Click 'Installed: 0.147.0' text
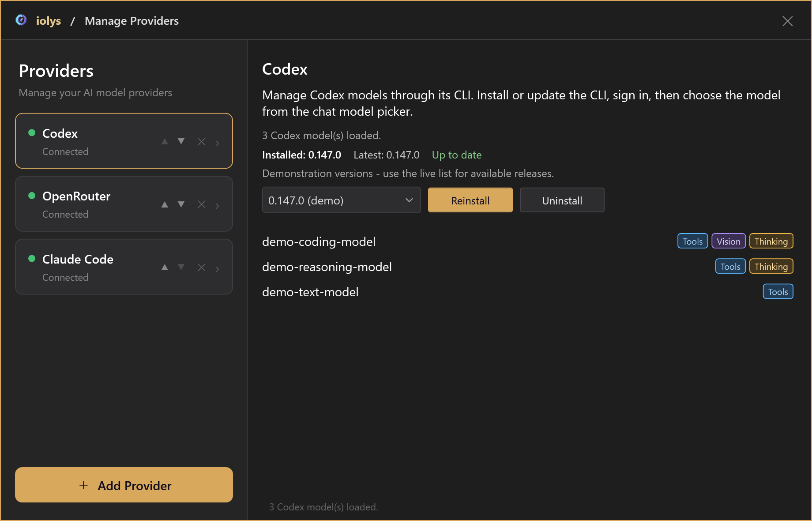The width and height of the screenshot is (812, 521). point(301,155)
